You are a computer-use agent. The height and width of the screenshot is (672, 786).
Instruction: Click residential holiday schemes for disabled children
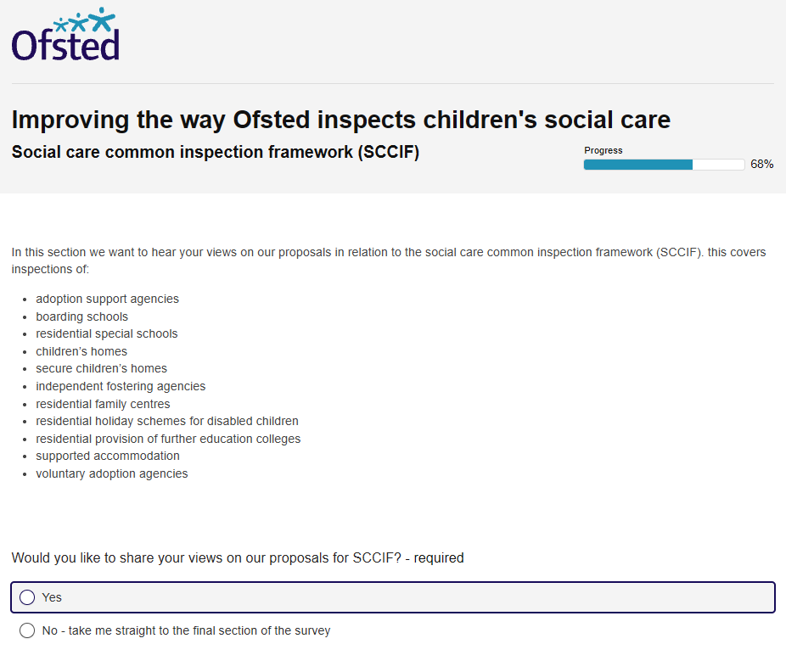[167, 421]
